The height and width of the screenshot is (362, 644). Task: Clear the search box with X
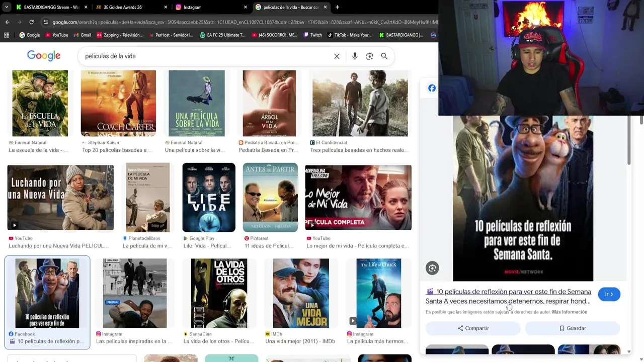[337, 56]
